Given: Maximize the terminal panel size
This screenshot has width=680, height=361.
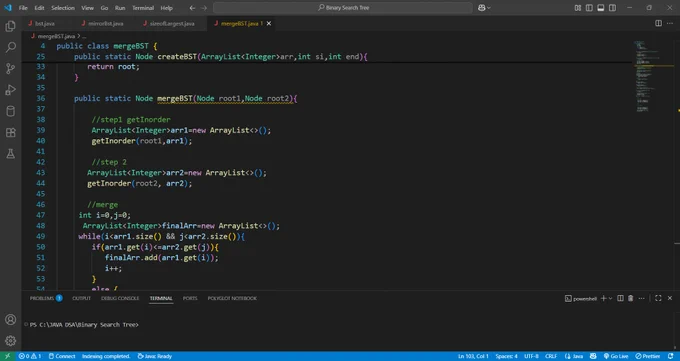Looking at the screenshot, I should tap(658, 298).
